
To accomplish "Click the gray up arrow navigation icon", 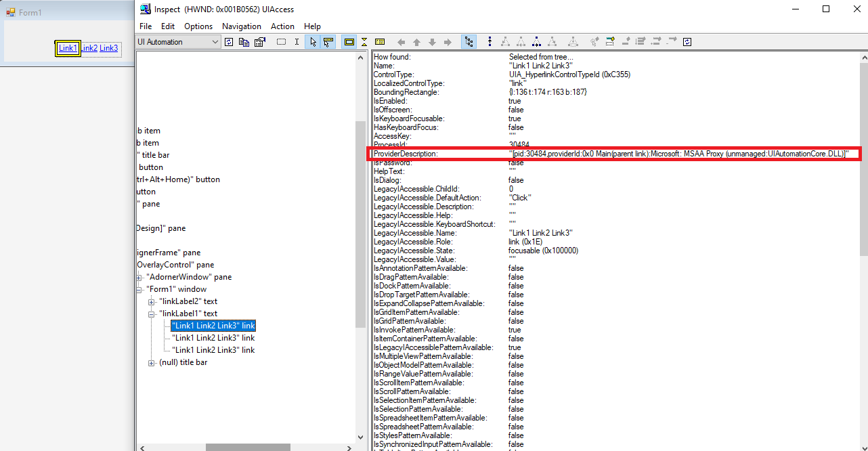I will (416, 42).
